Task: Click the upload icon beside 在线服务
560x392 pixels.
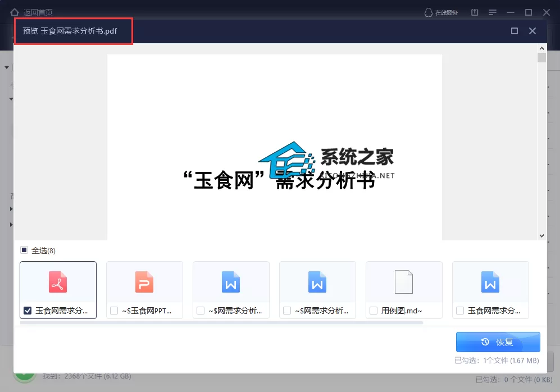Action: (475, 12)
